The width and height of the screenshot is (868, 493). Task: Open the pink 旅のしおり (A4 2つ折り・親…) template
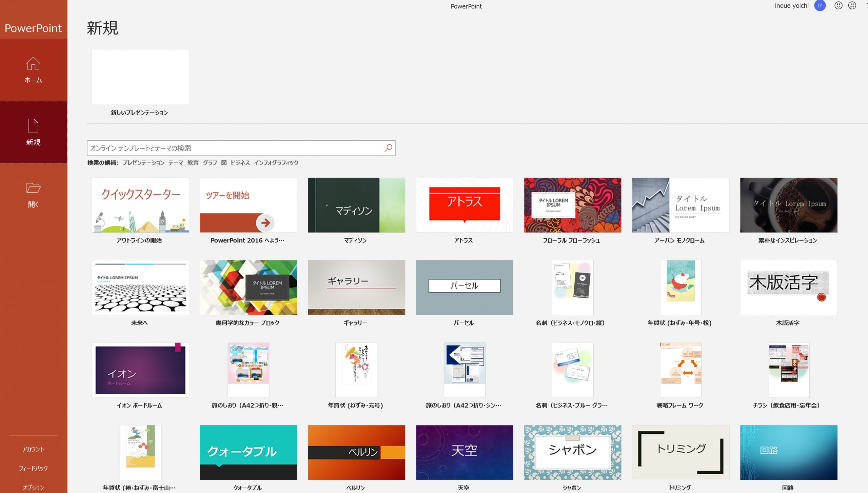(248, 370)
